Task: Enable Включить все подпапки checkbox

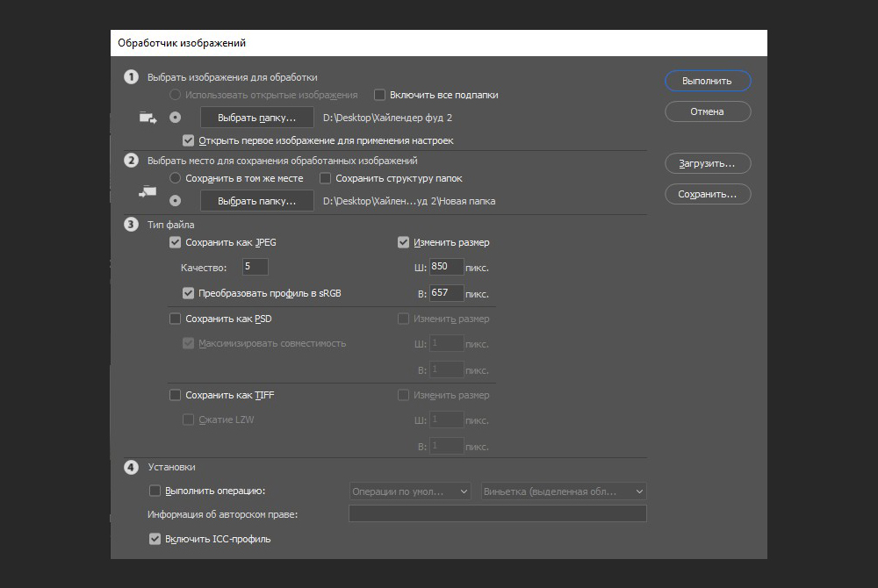Action: click(x=379, y=95)
